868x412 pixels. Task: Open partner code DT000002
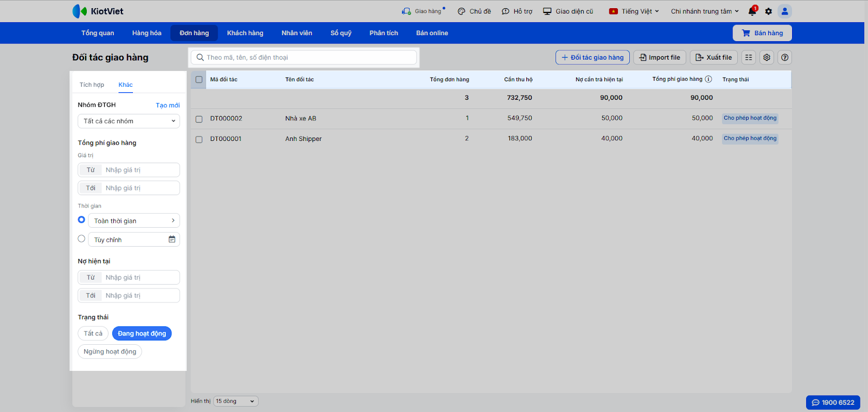click(226, 118)
